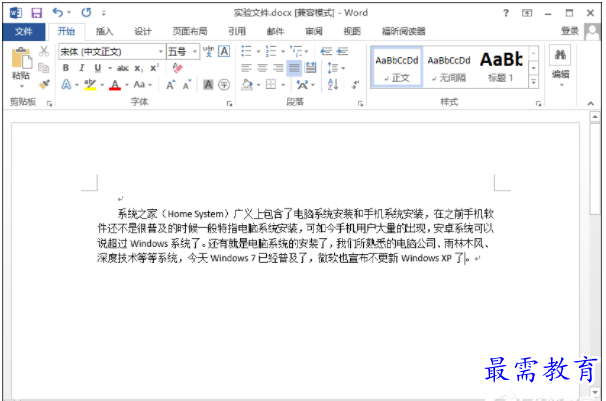This screenshot has height=401, width=606.
Task: Click the Undo arrow icon
Action: click(x=58, y=13)
